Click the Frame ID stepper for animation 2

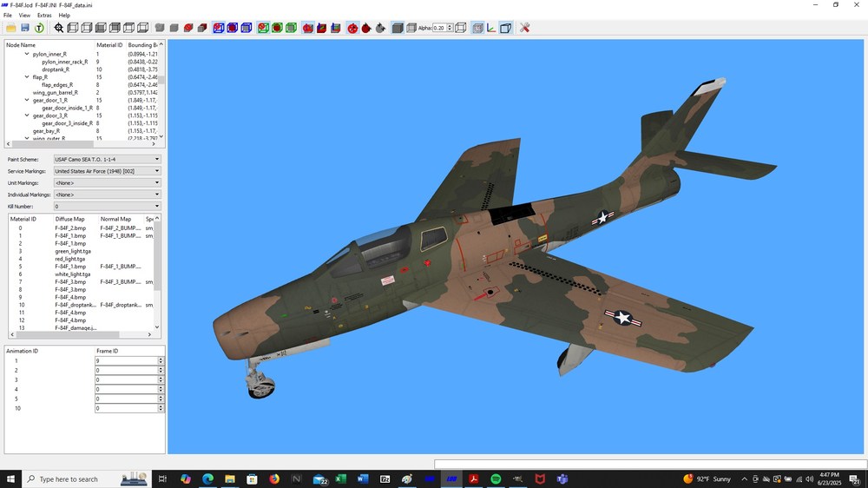coord(161,370)
